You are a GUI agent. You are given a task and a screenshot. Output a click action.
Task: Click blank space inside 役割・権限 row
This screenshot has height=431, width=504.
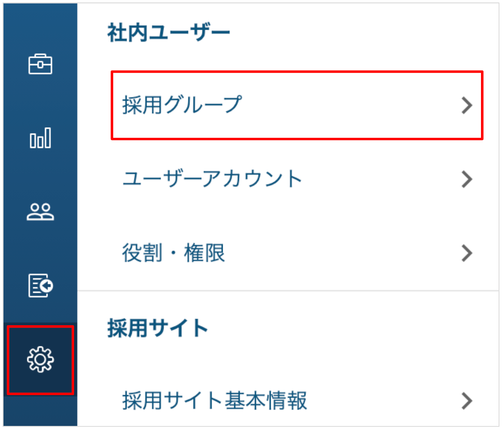[343, 253]
